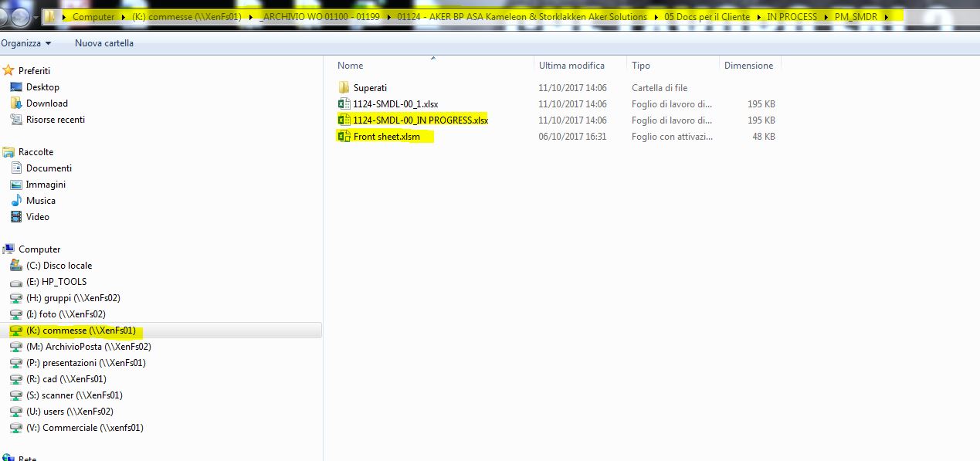
Task: Create a new folder with Nuova cartella
Action: 104,43
